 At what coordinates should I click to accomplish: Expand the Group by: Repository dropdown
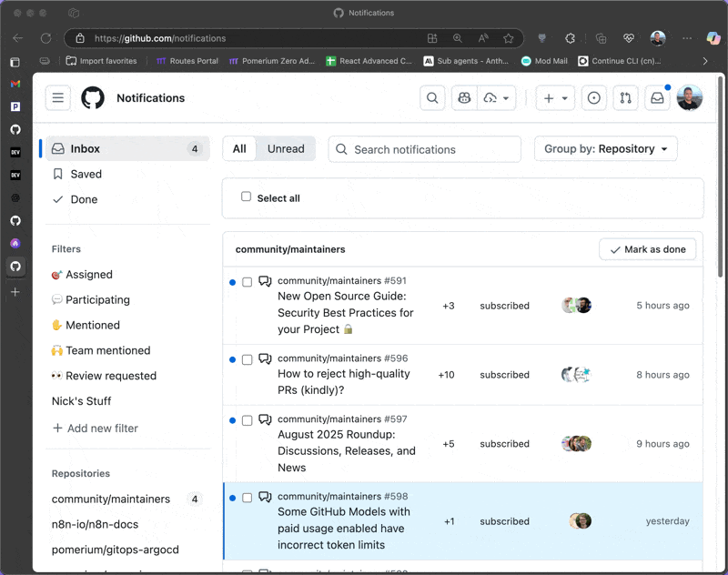click(x=605, y=149)
